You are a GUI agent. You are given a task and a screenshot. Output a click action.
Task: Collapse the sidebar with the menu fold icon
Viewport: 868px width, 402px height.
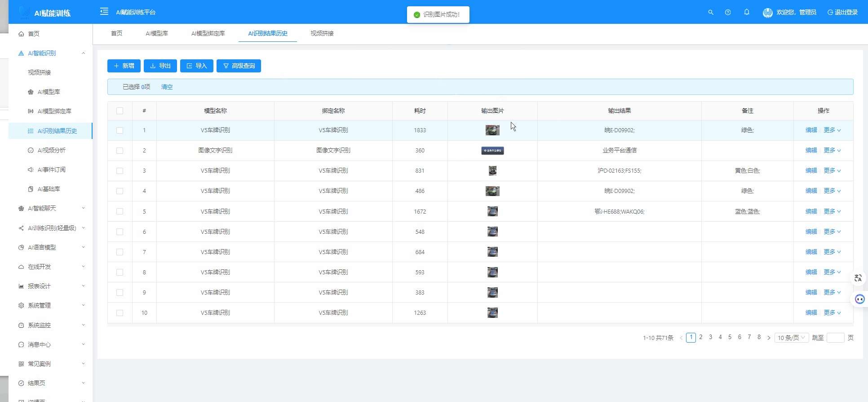coord(104,12)
